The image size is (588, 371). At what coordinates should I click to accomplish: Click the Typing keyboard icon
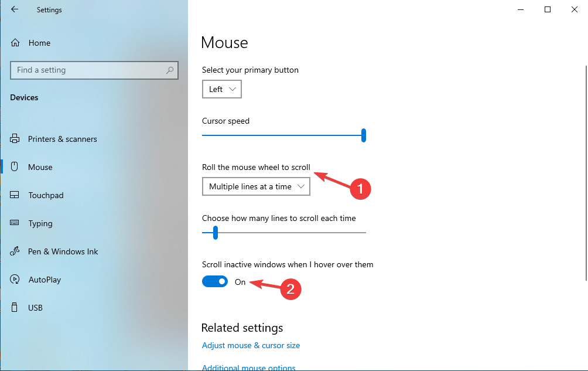coord(14,223)
